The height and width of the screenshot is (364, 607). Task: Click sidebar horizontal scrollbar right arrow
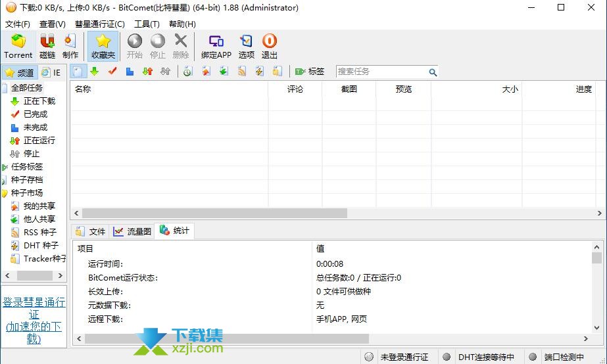click(x=60, y=275)
